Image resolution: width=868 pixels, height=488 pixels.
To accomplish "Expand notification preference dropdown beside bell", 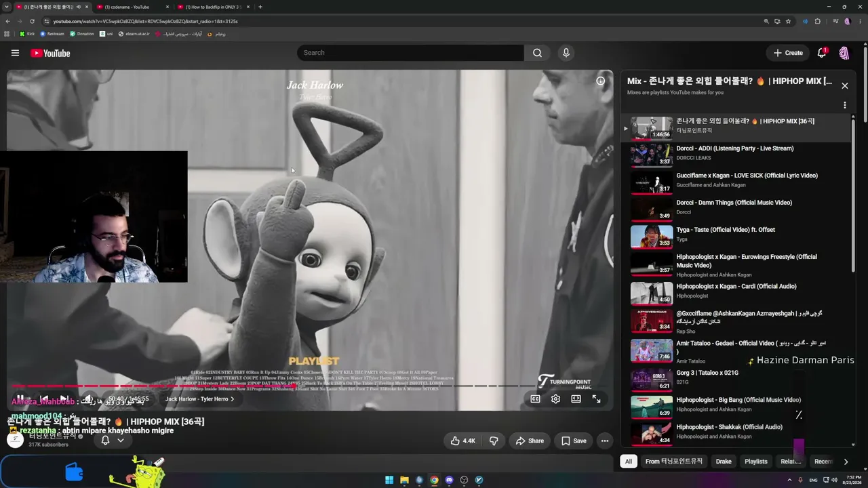I will coord(121,441).
